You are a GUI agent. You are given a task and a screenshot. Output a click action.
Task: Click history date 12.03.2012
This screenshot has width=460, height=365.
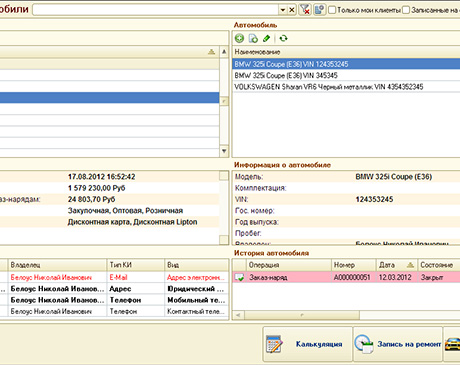395,277
